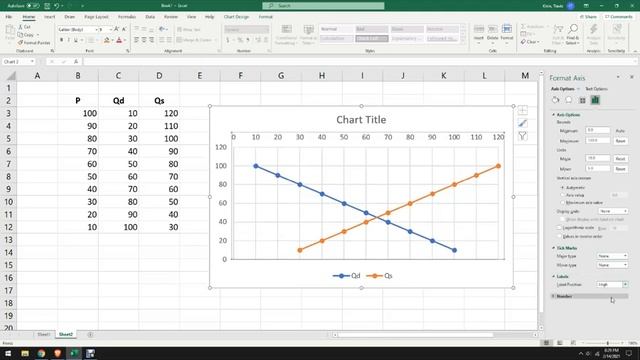The image size is (640, 360).
Task: Expand the Number section in Format Axis
Action: [589, 296]
